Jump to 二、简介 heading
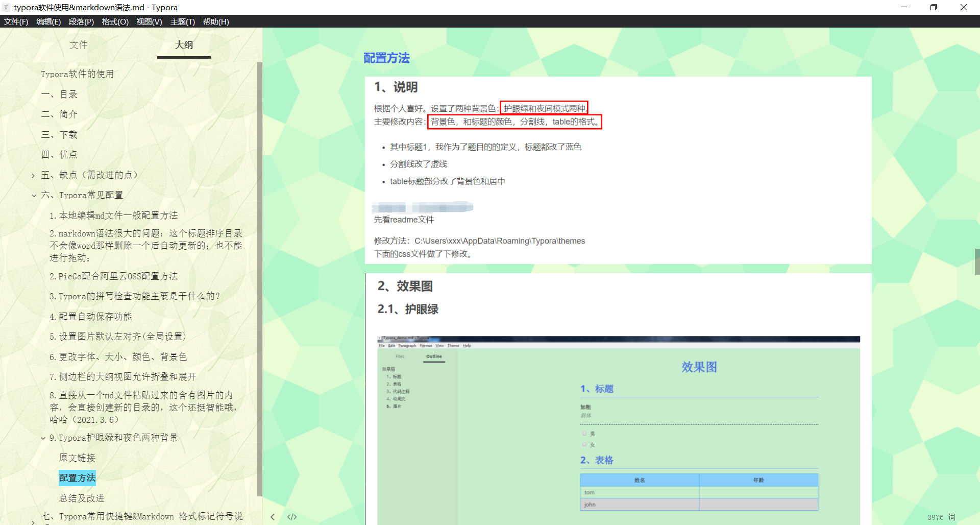The height and width of the screenshot is (525, 980). pyautogui.click(x=59, y=114)
